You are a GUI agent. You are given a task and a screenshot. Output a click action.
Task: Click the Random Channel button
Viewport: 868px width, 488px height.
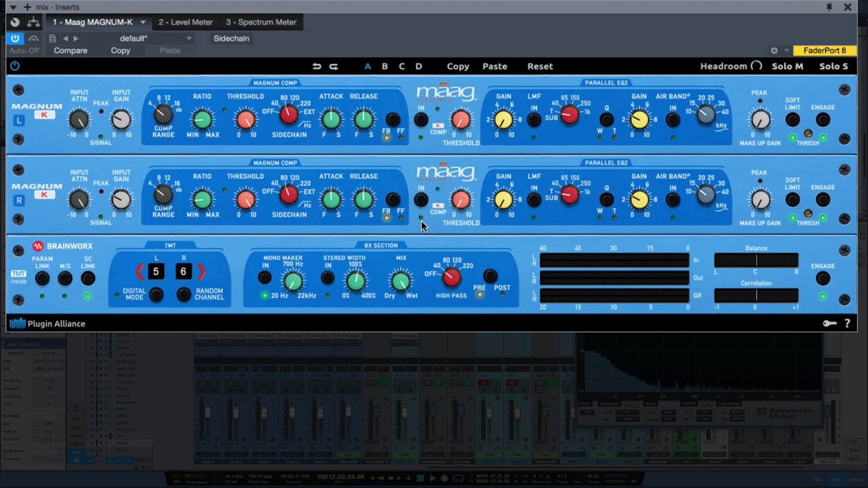(x=184, y=294)
